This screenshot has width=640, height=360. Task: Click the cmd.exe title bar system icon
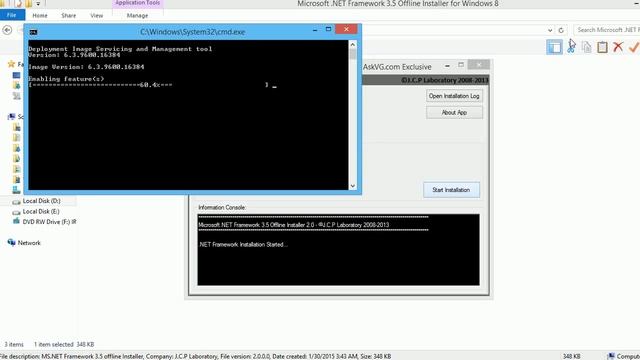(33, 32)
